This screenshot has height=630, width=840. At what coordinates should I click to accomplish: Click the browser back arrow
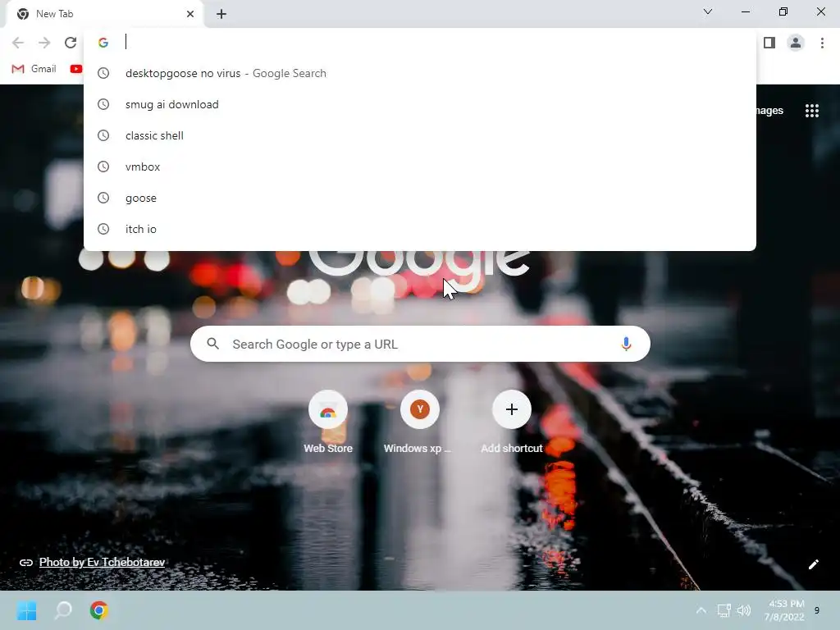tap(18, 43)
